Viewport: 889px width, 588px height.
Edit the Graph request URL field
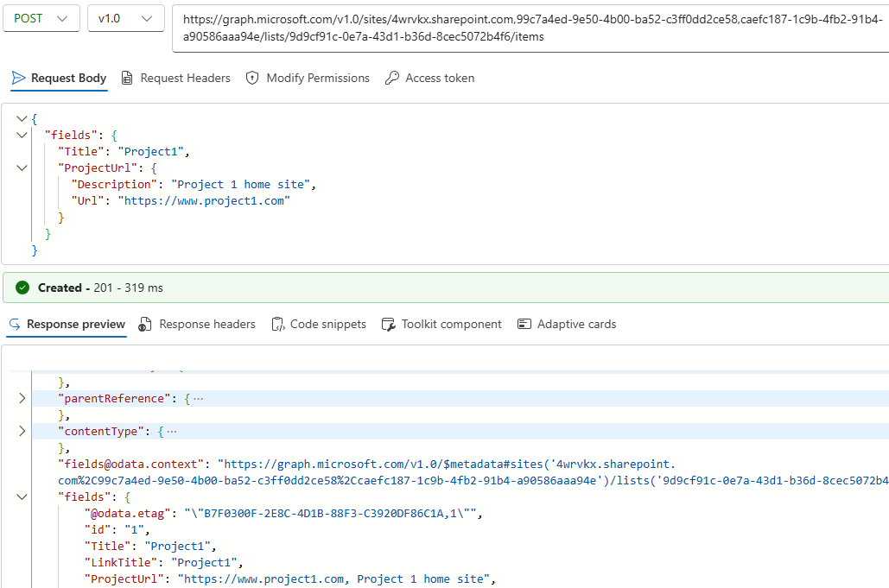point(530,28)
